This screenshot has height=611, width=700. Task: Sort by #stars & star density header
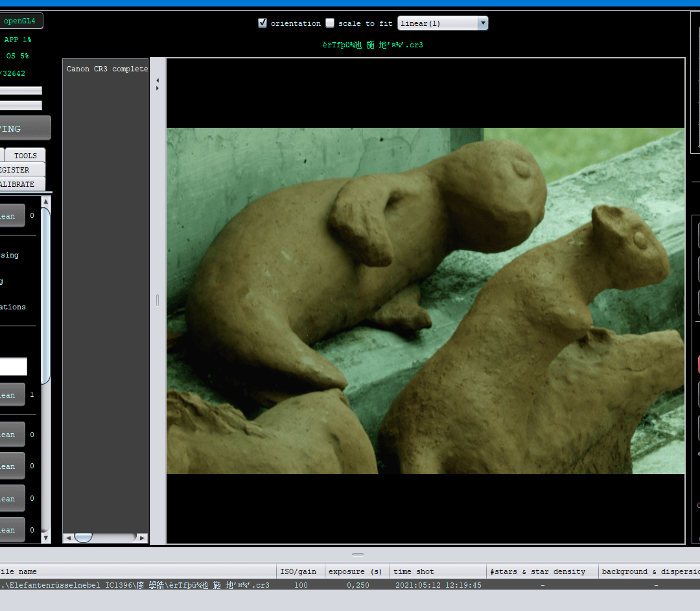pos(542,571)
